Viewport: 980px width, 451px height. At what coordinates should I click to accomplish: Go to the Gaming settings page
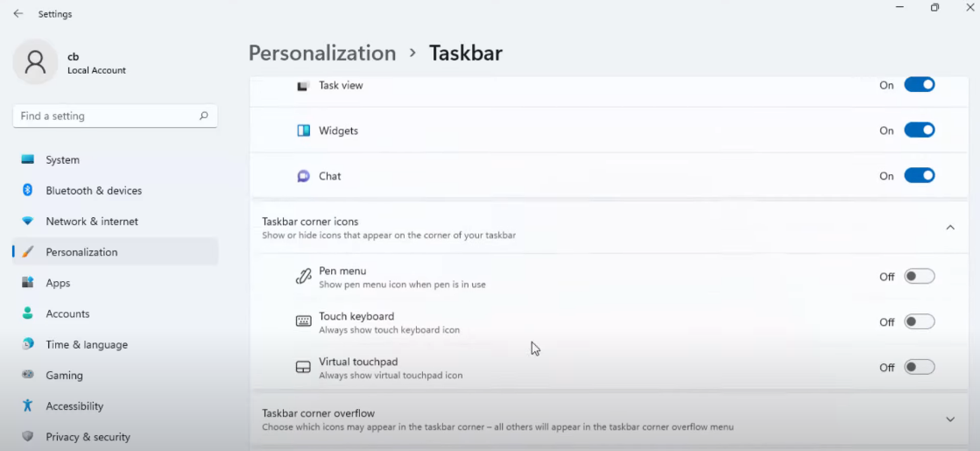64,375
